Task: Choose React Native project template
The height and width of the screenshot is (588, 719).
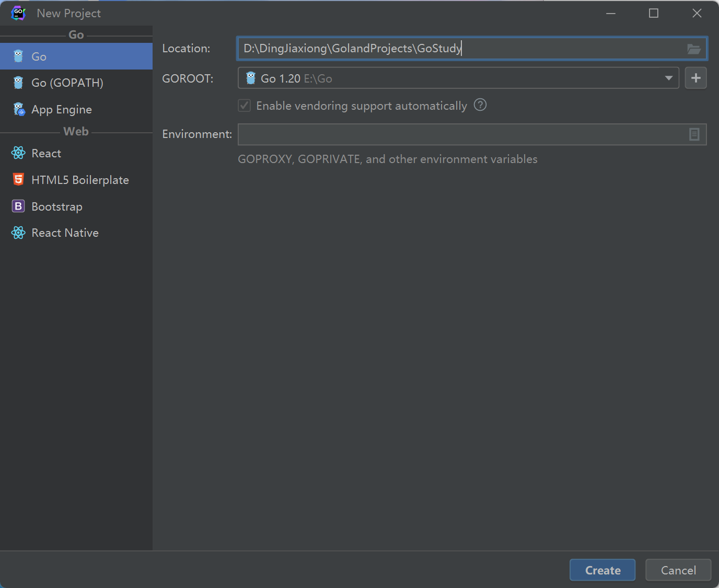Action: (x=76, y=233)
